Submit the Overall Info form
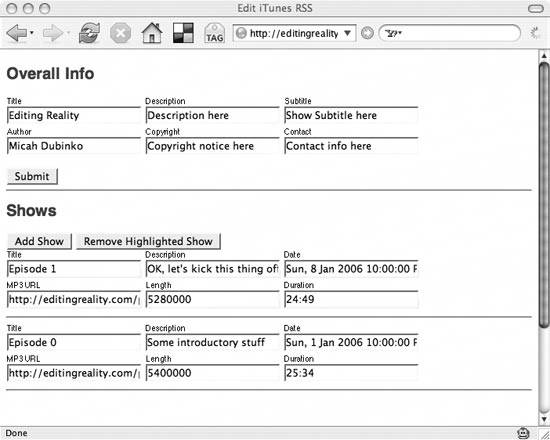 [32, 176]
